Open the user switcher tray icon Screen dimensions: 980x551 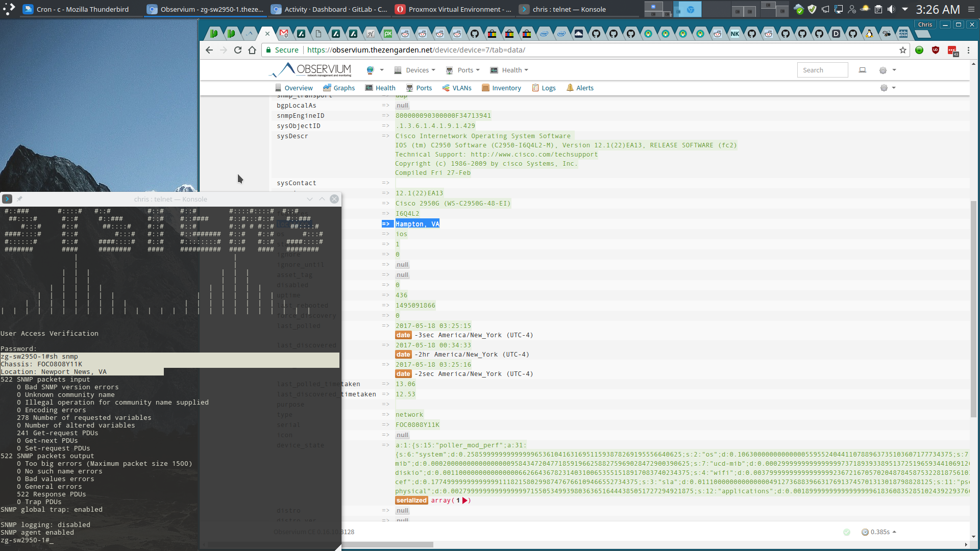(852, 9)
